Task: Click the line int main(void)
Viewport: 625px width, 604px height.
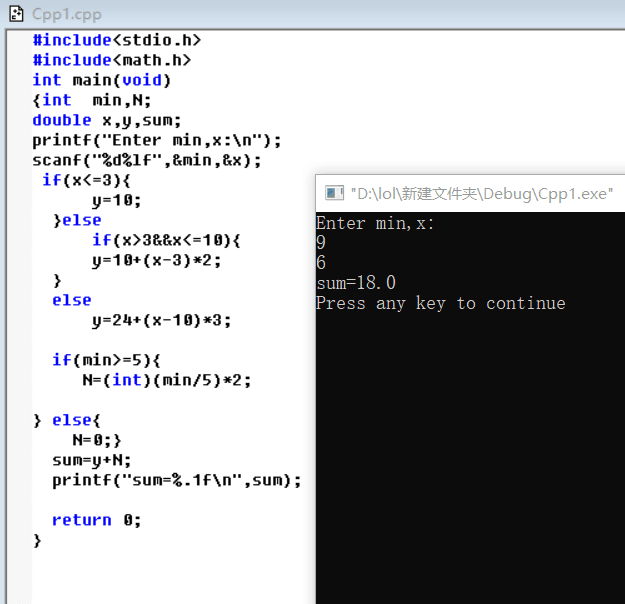Action: [102, 80]
